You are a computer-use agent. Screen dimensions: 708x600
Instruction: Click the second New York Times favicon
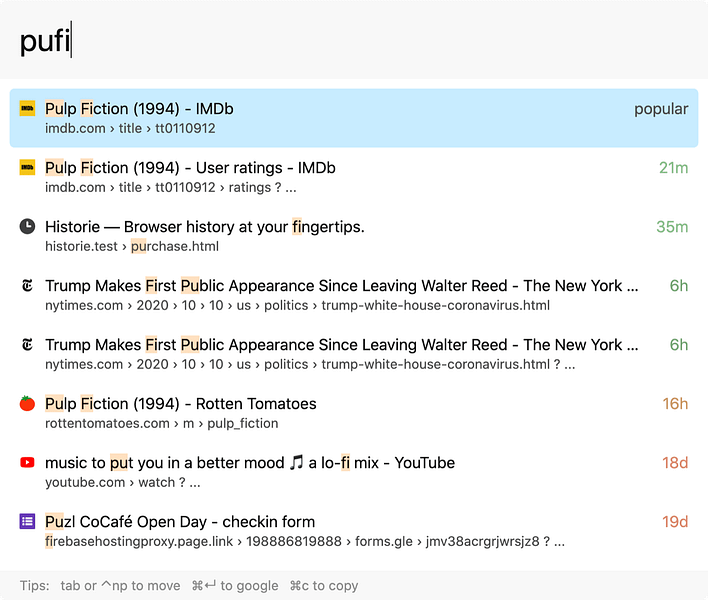pos(27,345)
